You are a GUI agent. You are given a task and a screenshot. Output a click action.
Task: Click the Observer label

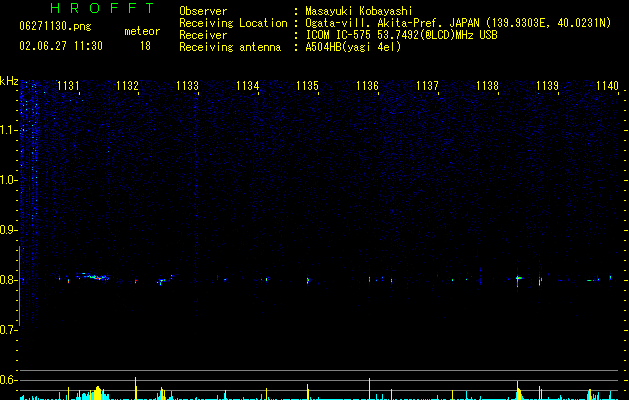(x=203, y=11)
